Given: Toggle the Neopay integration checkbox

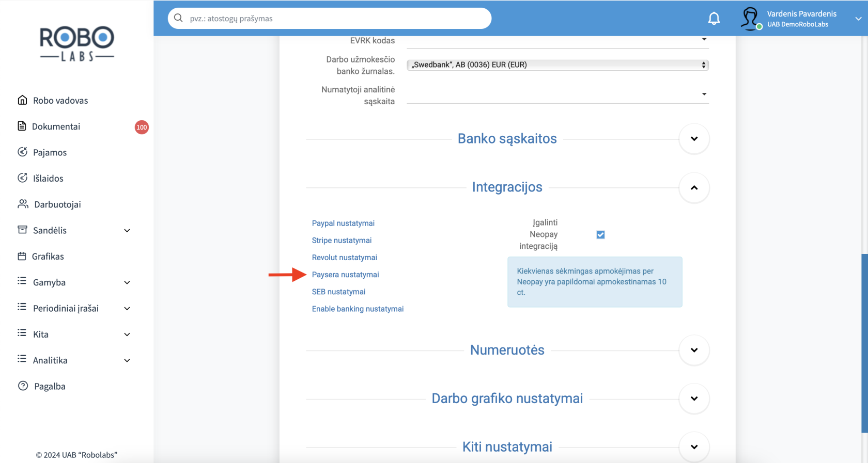Looking at the screenshot, I should 600,234.
